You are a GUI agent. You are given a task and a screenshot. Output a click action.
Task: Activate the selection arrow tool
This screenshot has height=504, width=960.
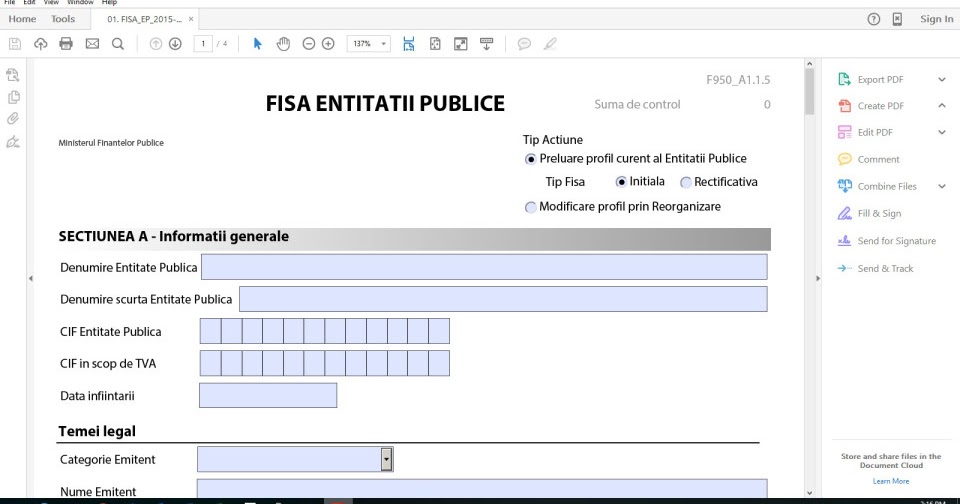click(x=257, y=43)
